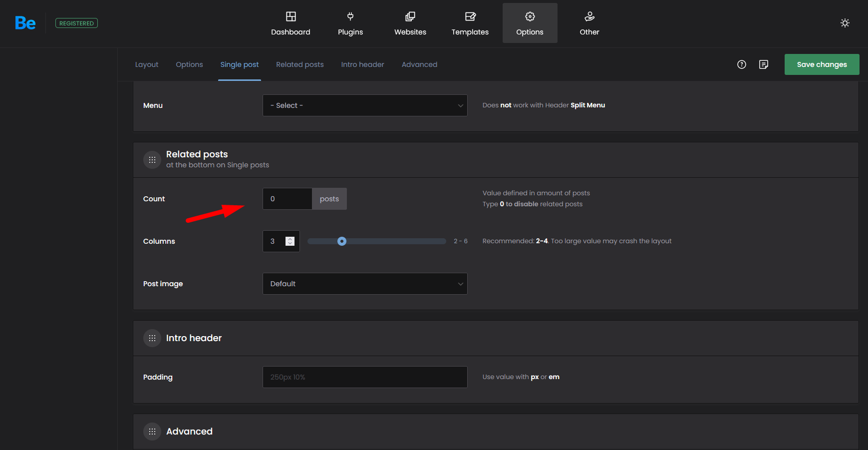Image resolution: width=868 pixels, height=450 pixels.
Task: Switch to the Intro header tab
Action: coord(363,64)
